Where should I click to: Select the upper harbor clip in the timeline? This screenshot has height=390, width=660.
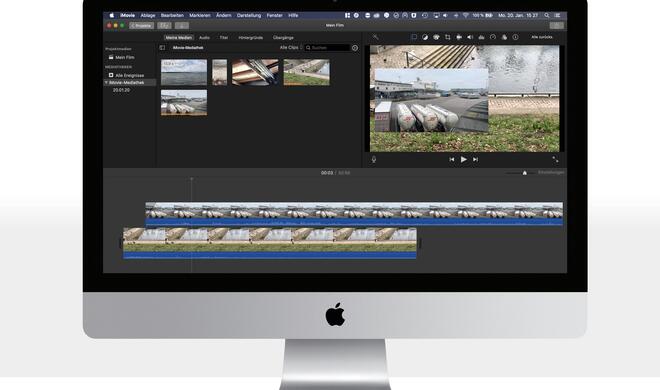(x=354, y=214)
